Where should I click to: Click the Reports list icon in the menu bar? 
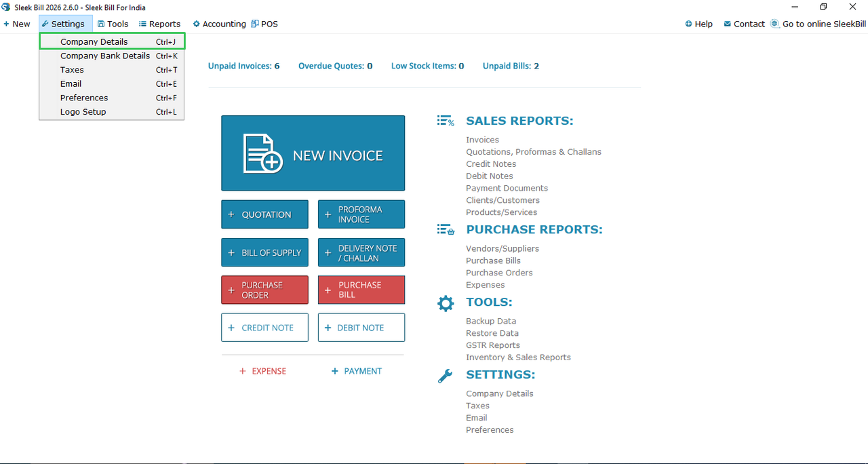coord(142,24)
